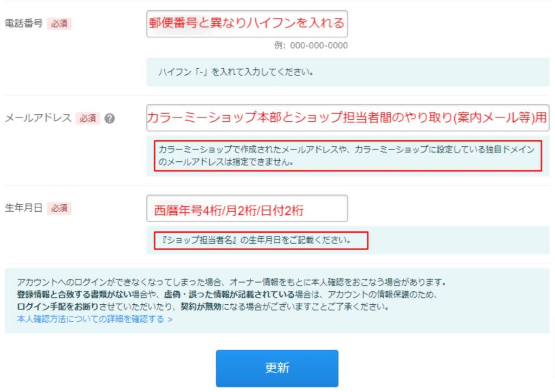Click into the メールアドレス text box
This screenshot has width=555, height=392.
(347, 118)
